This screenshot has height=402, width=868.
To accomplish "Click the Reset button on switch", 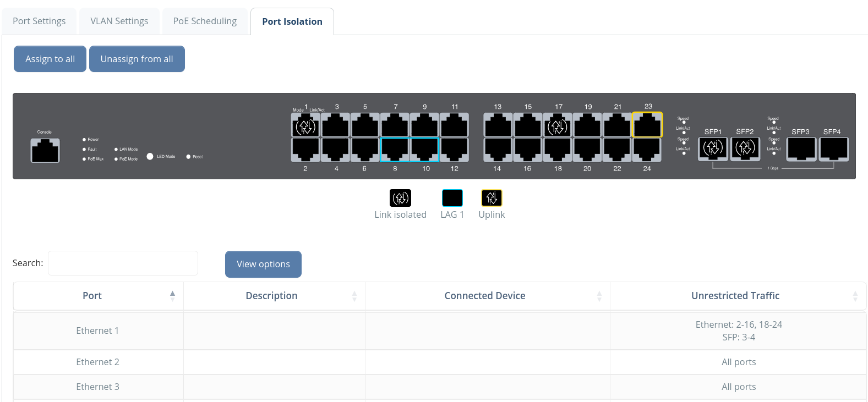I will (x=188, y=157).
